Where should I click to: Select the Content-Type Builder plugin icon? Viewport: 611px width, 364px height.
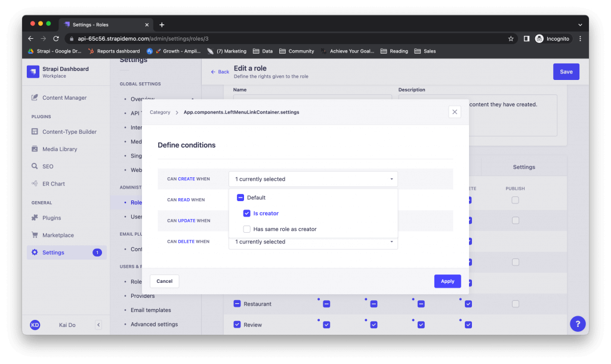(36, 131)
